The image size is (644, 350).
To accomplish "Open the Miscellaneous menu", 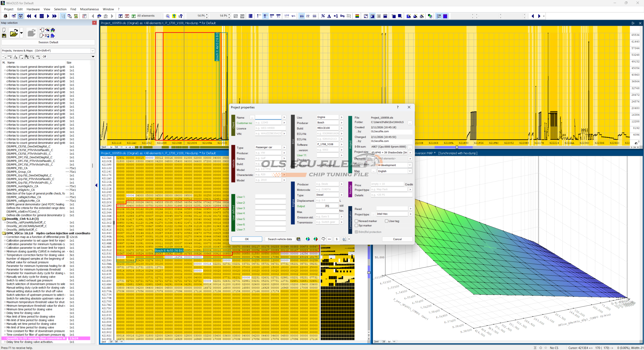I will point(89,9).
